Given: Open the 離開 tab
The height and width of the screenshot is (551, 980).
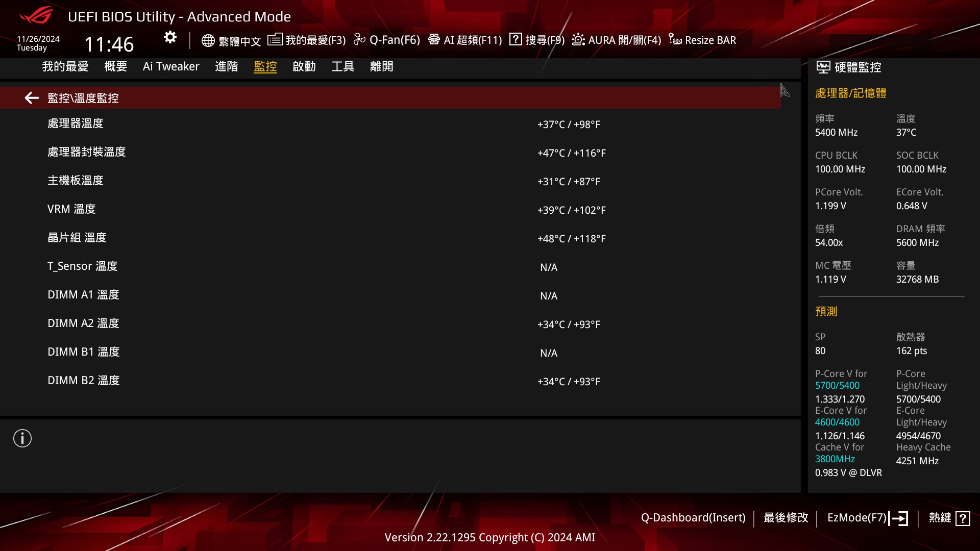Looking at the screenshot, I should (x=382, y=66).
